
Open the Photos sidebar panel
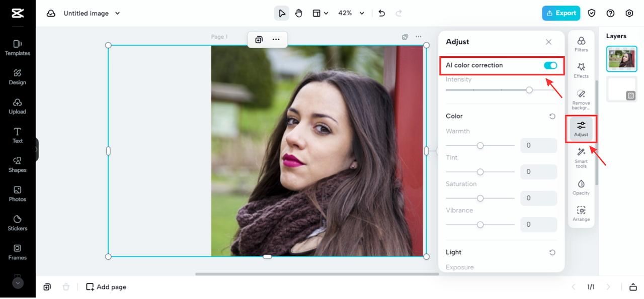pos(18,193)
